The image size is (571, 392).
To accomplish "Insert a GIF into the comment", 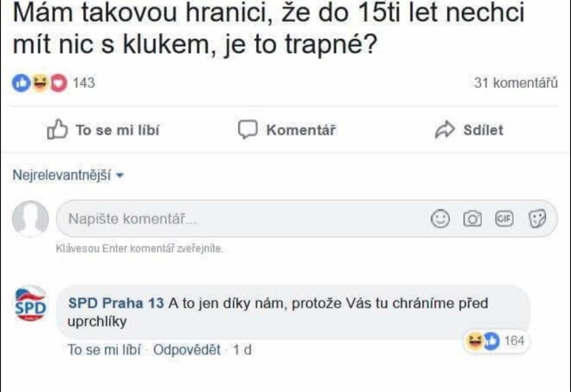I will [504, 218].
